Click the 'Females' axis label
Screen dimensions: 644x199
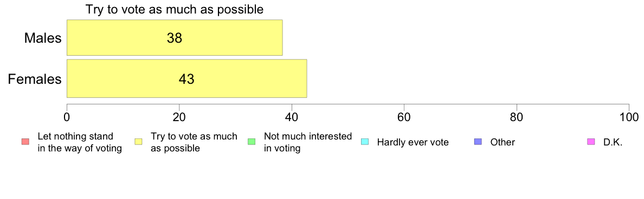point(35,79)
